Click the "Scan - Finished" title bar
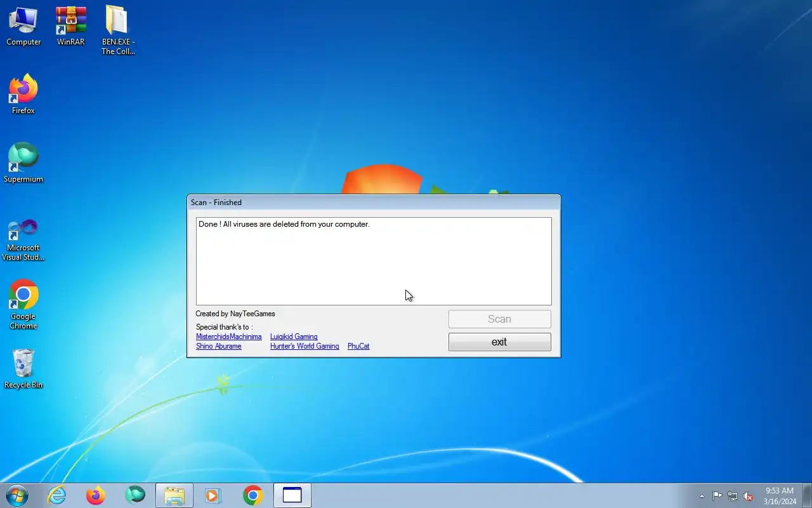Screen dimensions: 812x508 click(374, 203)
